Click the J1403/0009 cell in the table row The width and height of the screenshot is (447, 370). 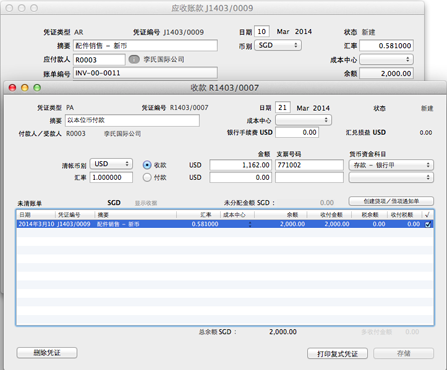[x=74, y=224]
